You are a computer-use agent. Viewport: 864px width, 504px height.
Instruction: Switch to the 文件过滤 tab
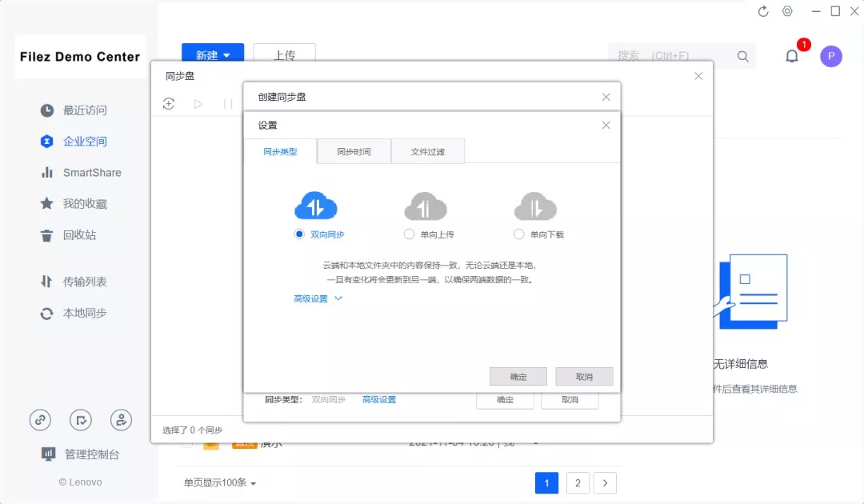427,151
